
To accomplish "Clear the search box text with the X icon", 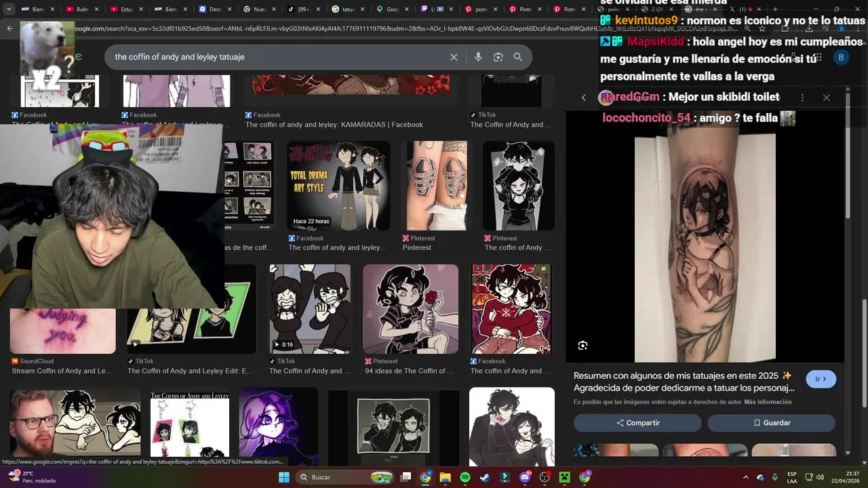I will click(454, 57).
